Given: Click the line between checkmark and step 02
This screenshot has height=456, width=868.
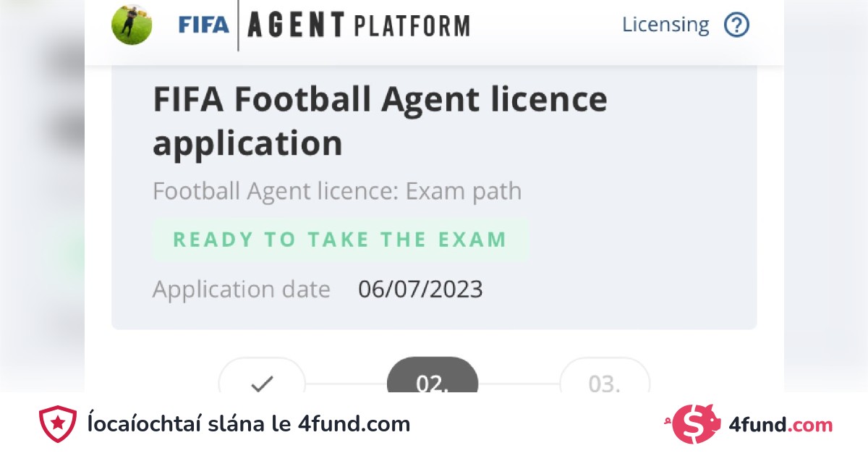Looking at the screenshot, I should tap(346, 384).
